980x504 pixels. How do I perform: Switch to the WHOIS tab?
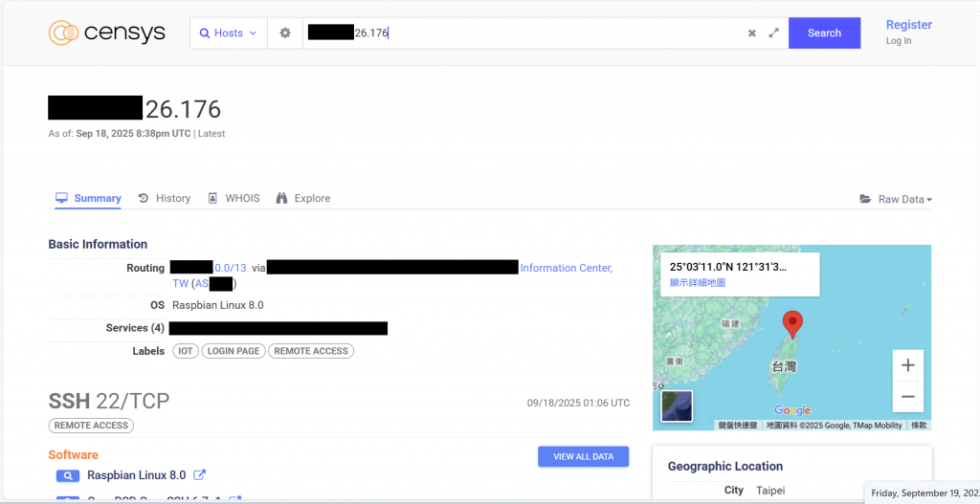click(x=234, y=198)
